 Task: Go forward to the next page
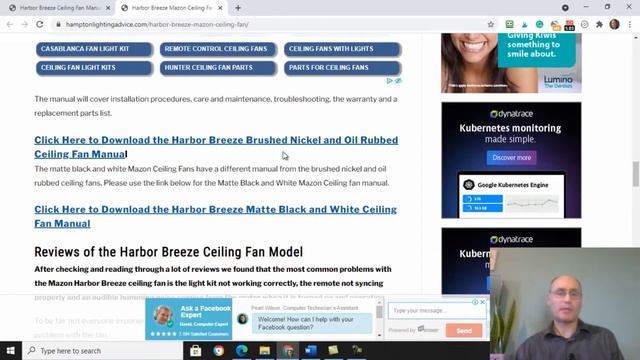[24, 24]
